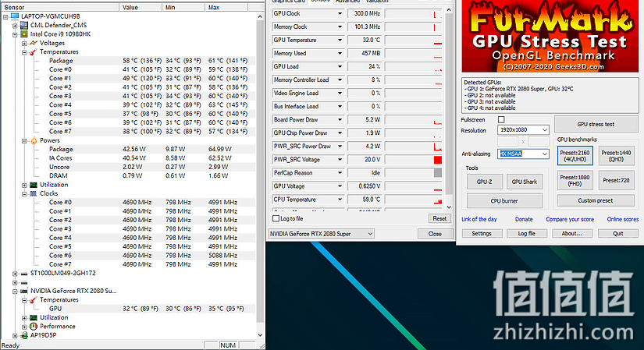Viewport: 644px width, 350px height.
Task: Click the HWMonitor scroll-down arrow
Action: pyautogui.click(x=260, y=335)
